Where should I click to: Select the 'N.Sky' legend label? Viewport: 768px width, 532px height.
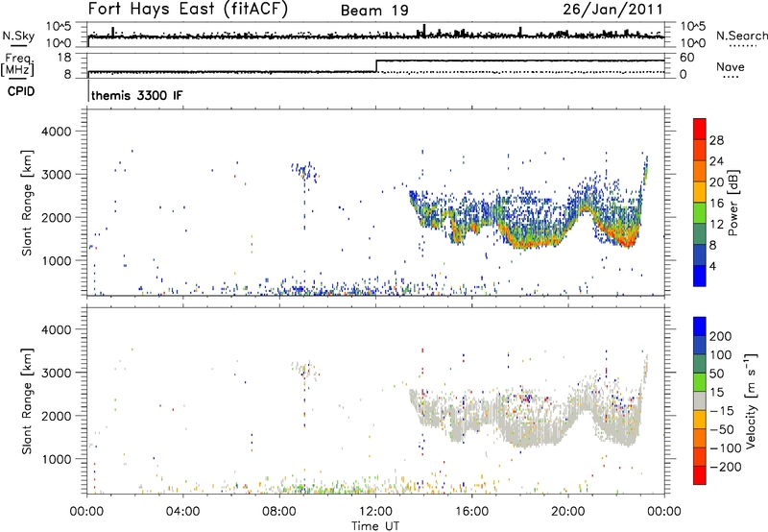tap(18, 36)
